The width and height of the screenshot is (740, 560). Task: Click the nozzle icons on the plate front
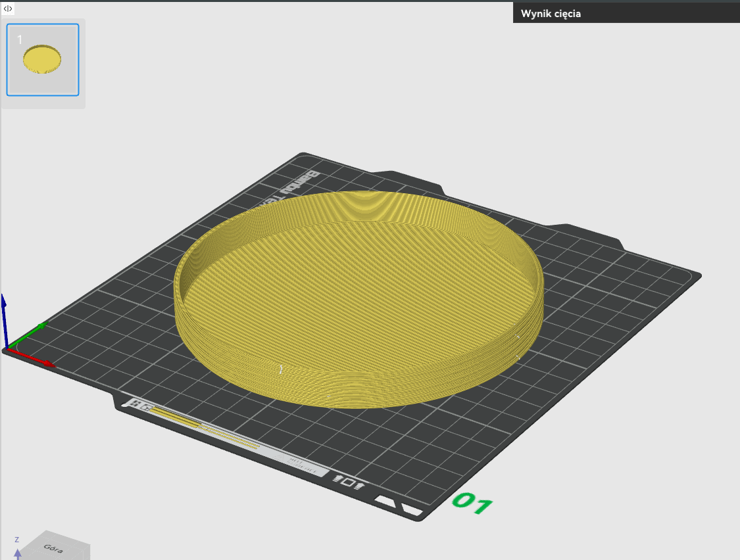(x=349, y=482)
